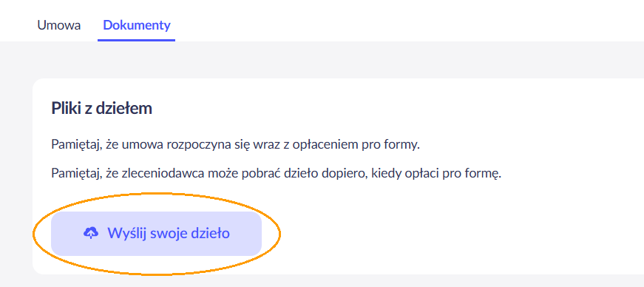Open the Dokumenty tab
644x287 pixels.
[x=136, y=25]
